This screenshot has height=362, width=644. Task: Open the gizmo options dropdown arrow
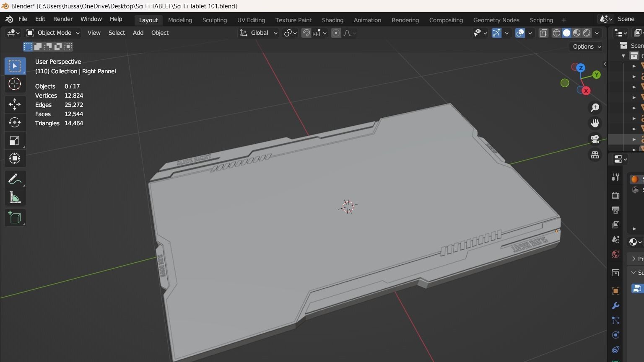[506, 33]
